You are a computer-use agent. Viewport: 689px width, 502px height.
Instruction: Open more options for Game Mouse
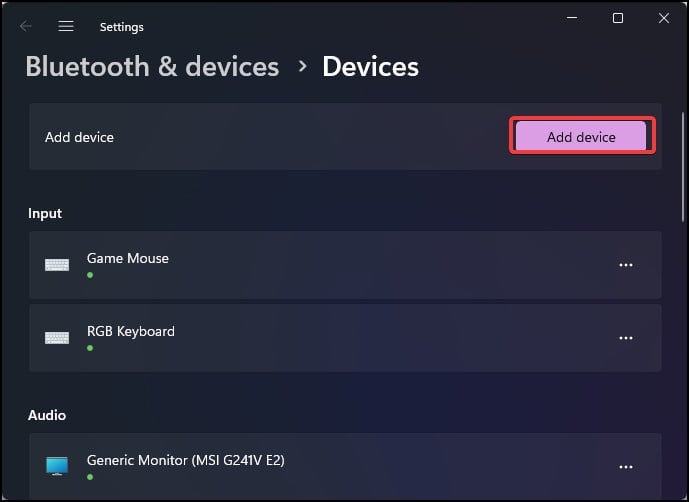pos(626,265)
